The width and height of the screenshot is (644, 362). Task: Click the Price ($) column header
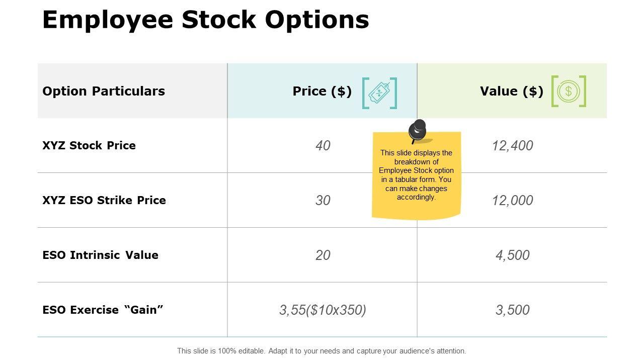(322, 91)
